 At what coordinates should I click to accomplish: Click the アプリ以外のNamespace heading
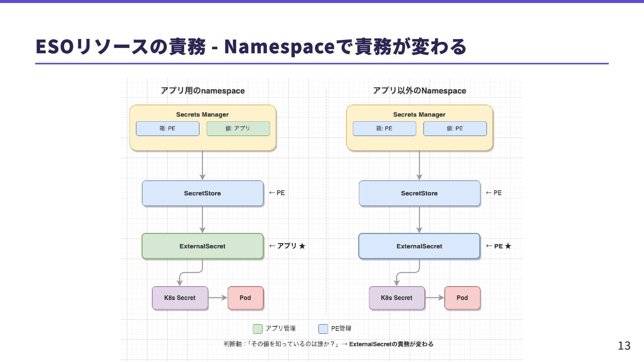[x=419, y=91]
